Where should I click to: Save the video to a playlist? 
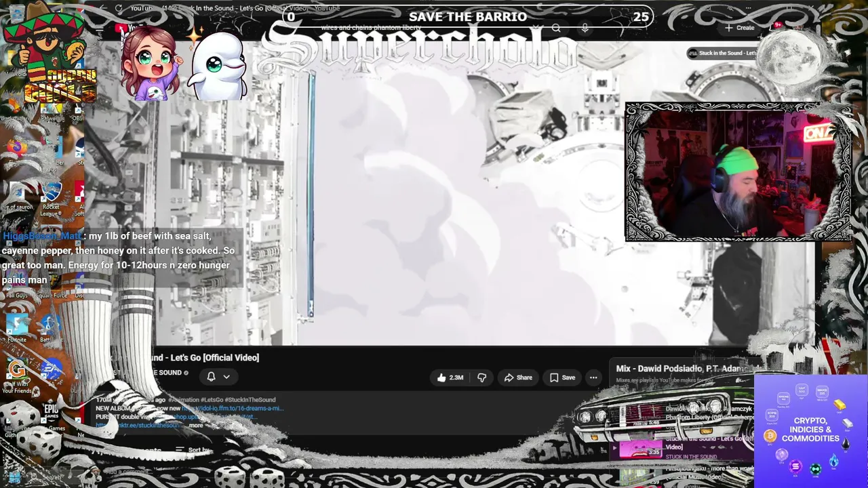point(562,378)
